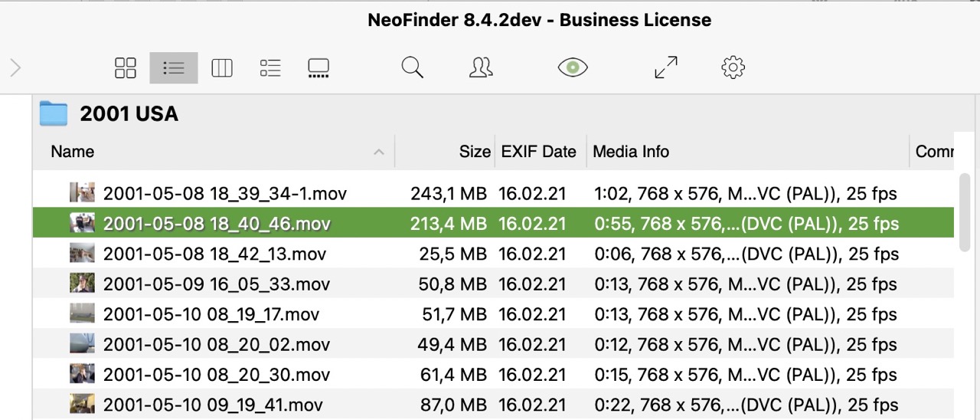Image resolution: width=980 pixels, height=420 pixels.
Task: Select the list view mode
Action: (174, 68)
